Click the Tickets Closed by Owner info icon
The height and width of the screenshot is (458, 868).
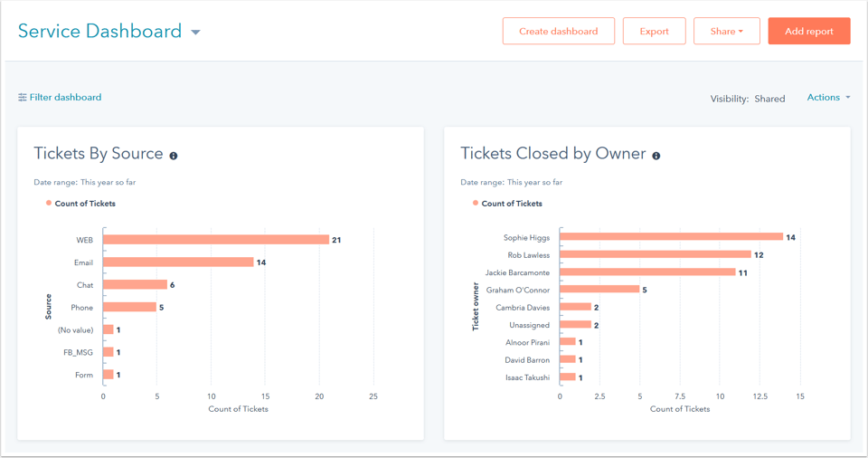tap(656, 156)
